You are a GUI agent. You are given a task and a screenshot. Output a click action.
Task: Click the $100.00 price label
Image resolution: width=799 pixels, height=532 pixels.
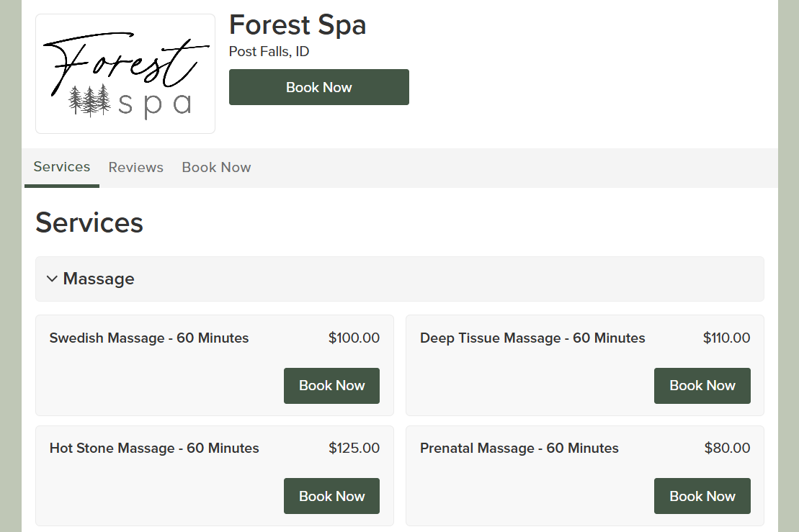tap(354, 338)
